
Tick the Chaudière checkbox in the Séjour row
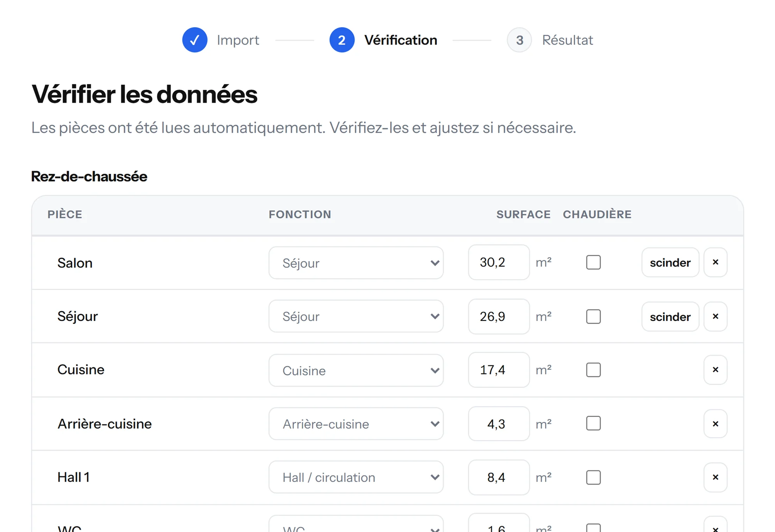point(593,317)
